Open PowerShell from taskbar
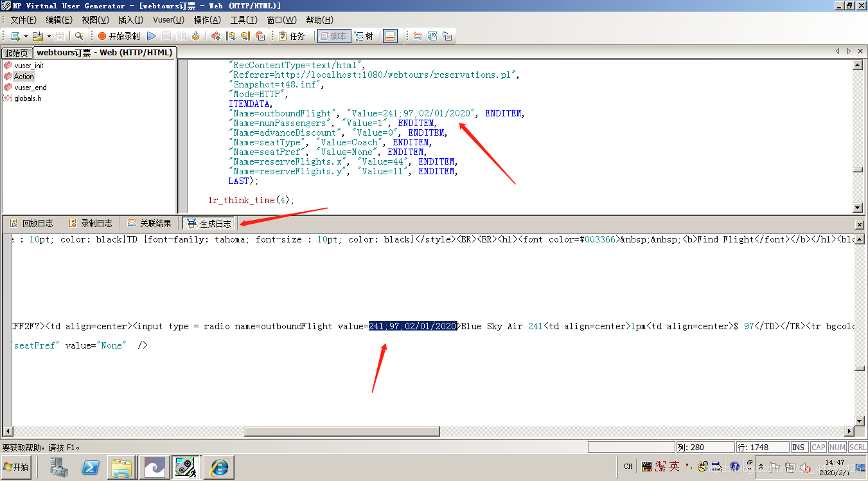Screen dimensions: 868x481 click(90, 467)
